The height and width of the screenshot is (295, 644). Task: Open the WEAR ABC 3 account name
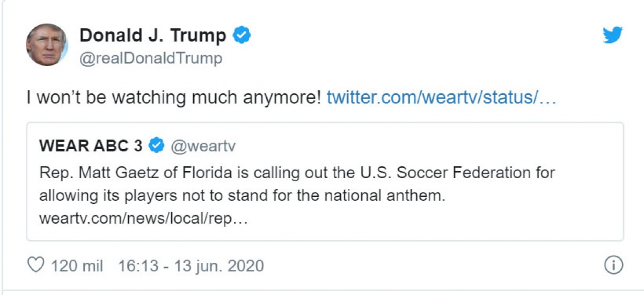pyautogui.click(x=91, y=145)
